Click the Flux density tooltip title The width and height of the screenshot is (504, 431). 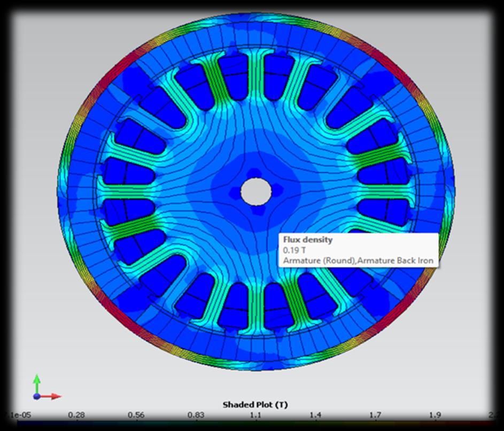(308, 240)
